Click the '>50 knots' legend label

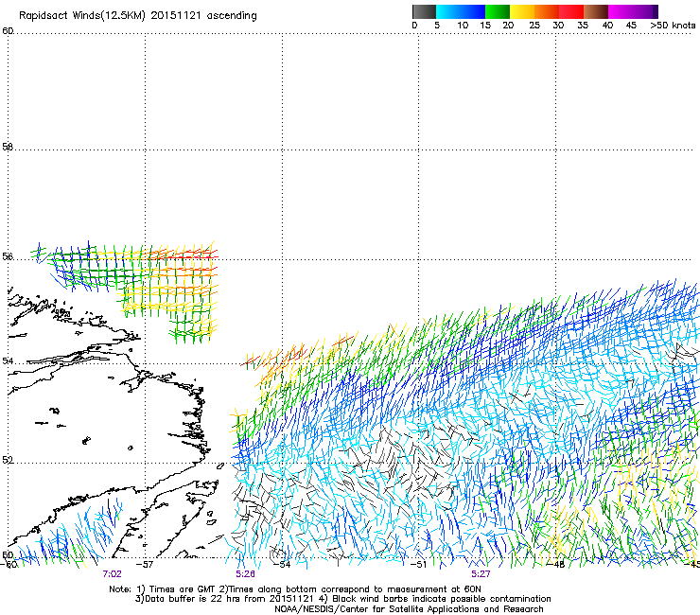coord(673,26)
